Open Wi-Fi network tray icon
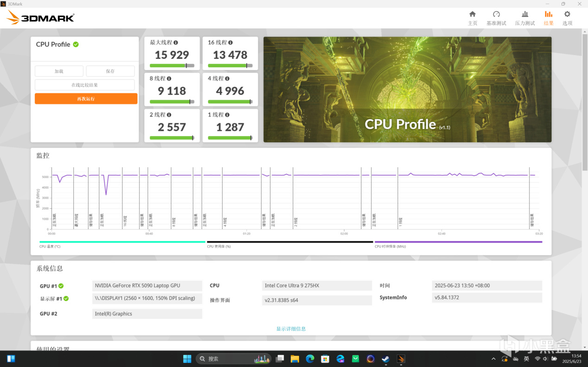Image resolution: width=588 pixels, height=367 pixels. [x=538, y=359]
